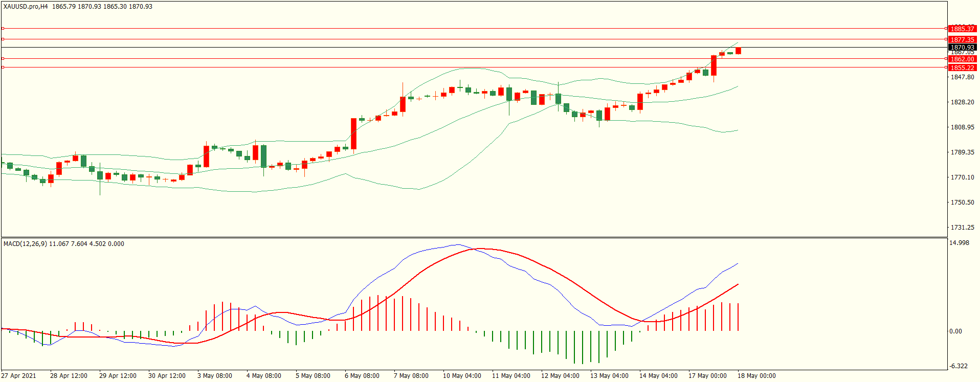
Task: Click the -6.322 MACD scale value
Action: 959,366
